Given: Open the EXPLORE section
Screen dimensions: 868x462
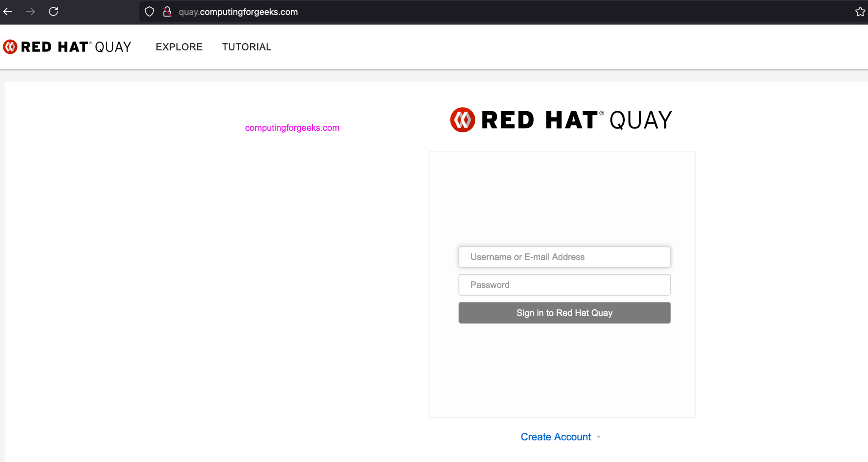Looking at the screenshot, I should 179,47.
